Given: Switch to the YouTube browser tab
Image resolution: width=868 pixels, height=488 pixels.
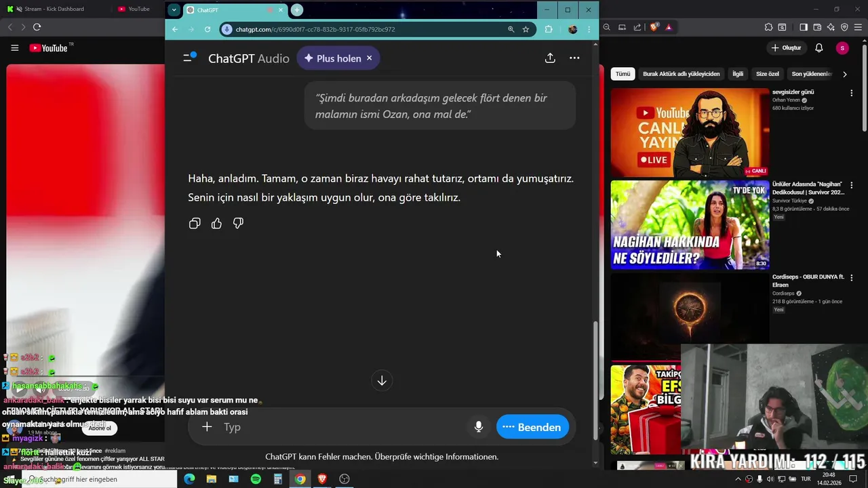Looking at the screenshot, I should (136, 9).
